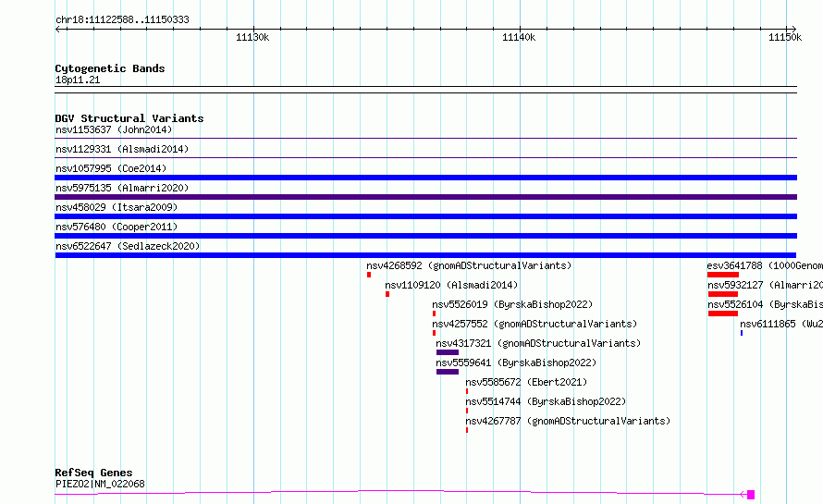Open the nsv4317321 gnomAD variant label
Viewport: 823px width, 504px height.
click(538, 343)
